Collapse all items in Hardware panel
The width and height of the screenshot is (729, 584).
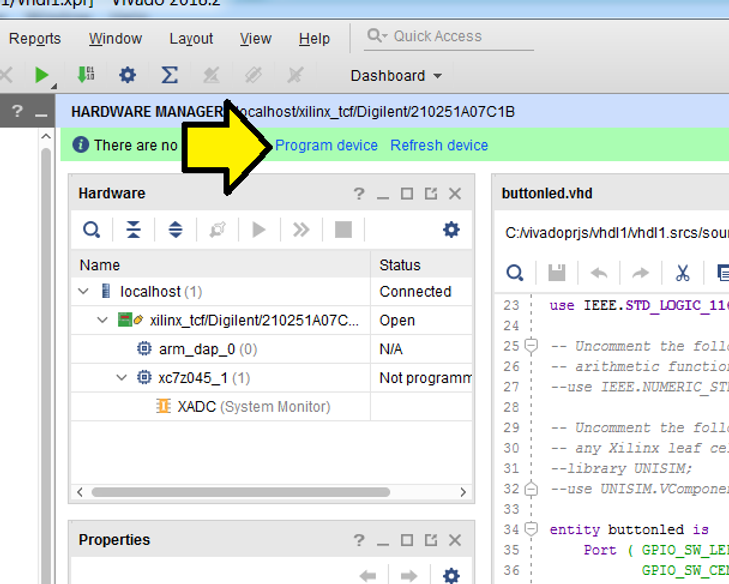coord(133,230)
